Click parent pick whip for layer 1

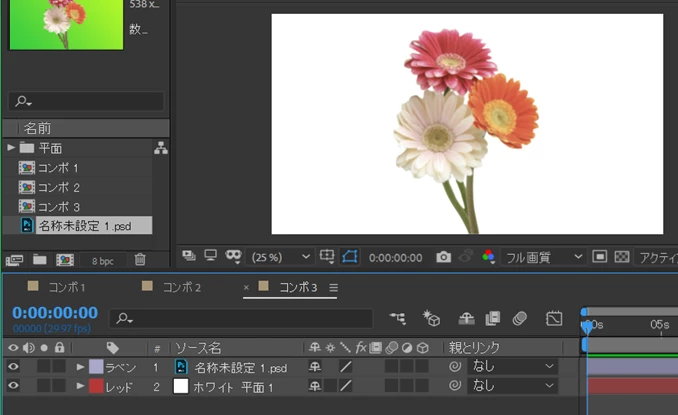coord(454,367)
